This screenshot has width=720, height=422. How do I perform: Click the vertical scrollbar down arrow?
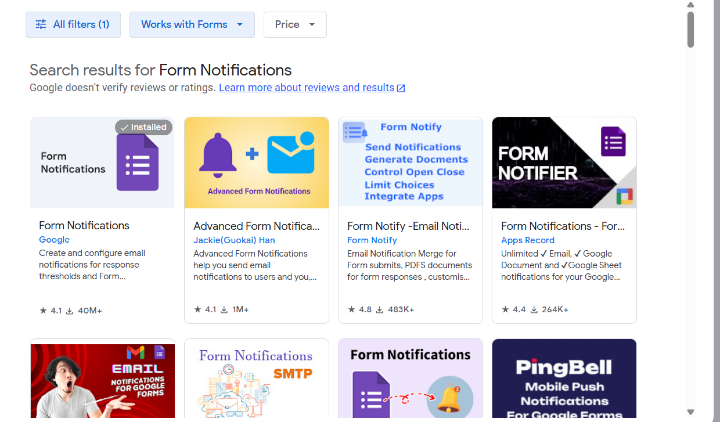(690, 411)
